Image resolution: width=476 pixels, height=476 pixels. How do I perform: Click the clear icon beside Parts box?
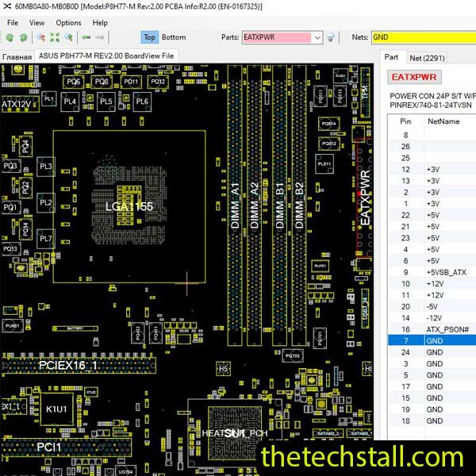click(331, 37)
